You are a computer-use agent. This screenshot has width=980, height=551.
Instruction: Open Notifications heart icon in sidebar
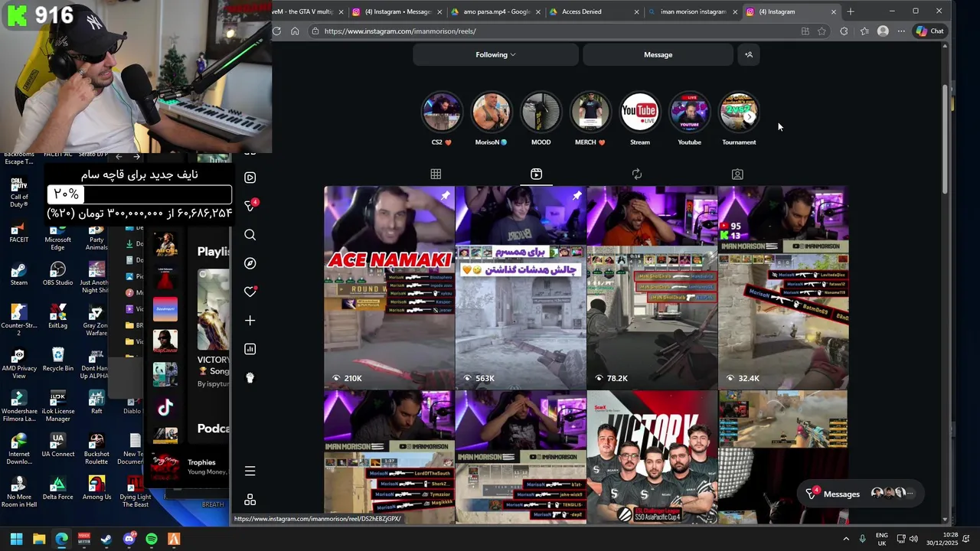(250, 292)
